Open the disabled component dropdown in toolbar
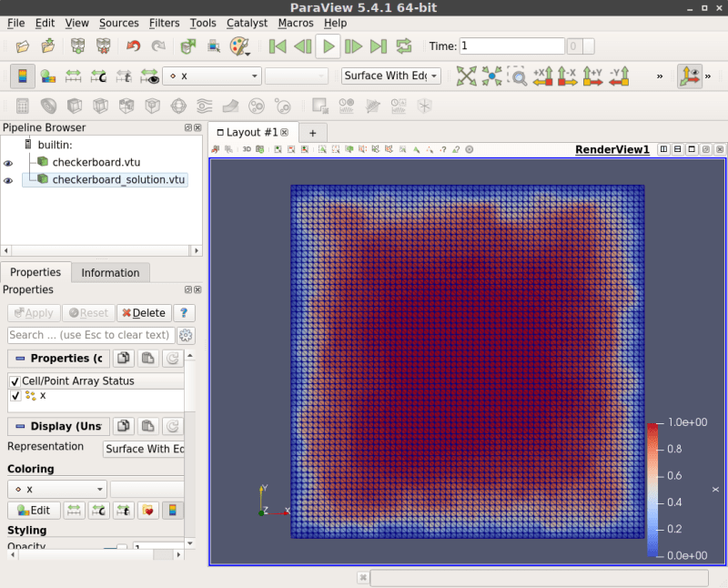 [x=297, y=76]
